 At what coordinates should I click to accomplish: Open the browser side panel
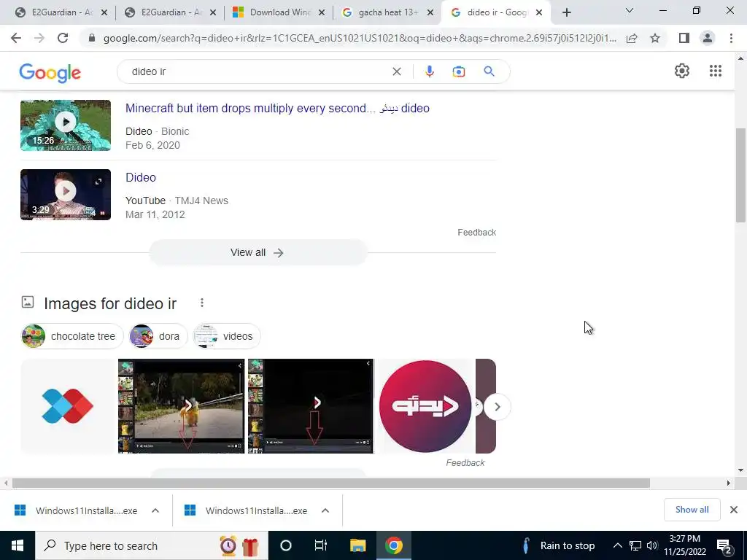[x=684, y=38]
